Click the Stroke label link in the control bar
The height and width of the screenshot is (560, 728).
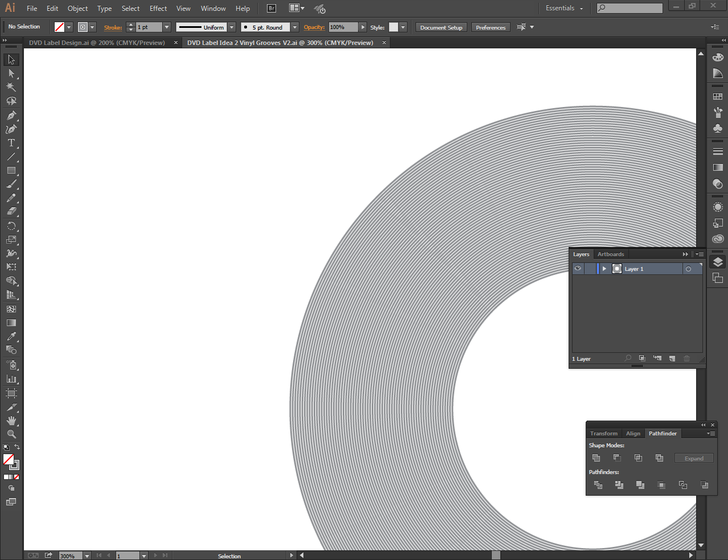113,27
